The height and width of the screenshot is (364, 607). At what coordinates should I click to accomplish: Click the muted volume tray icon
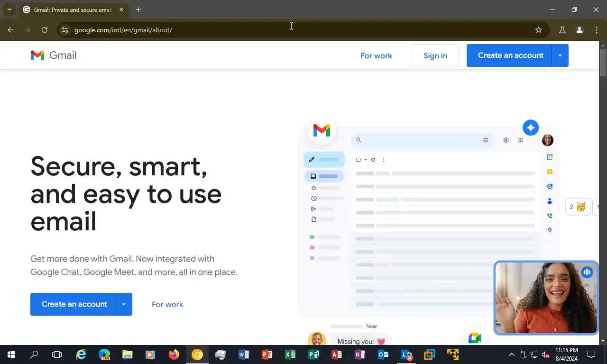[x=545, y=355]
